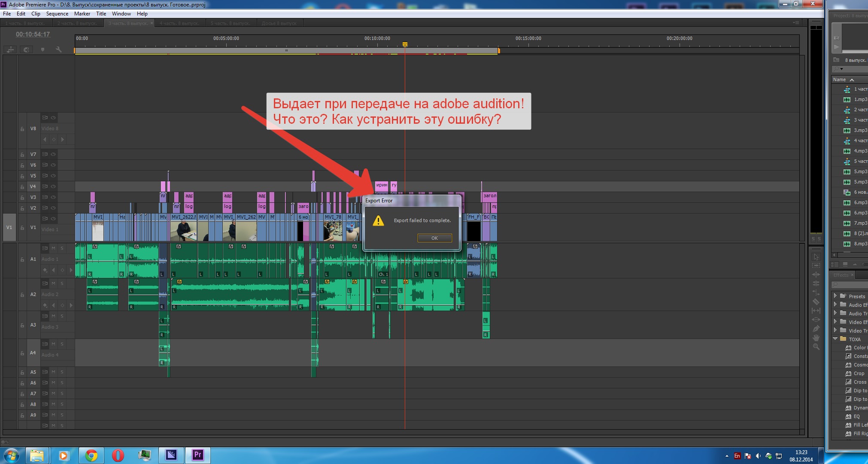Open Timeline Display Settings wrench
The image size is (868, 464).
click(59, 50)
